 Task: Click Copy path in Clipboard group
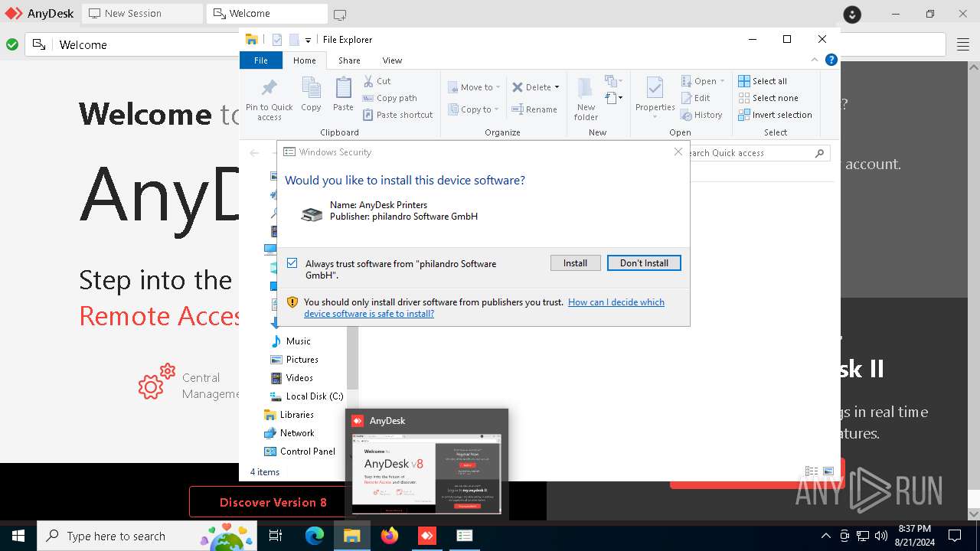390,98
